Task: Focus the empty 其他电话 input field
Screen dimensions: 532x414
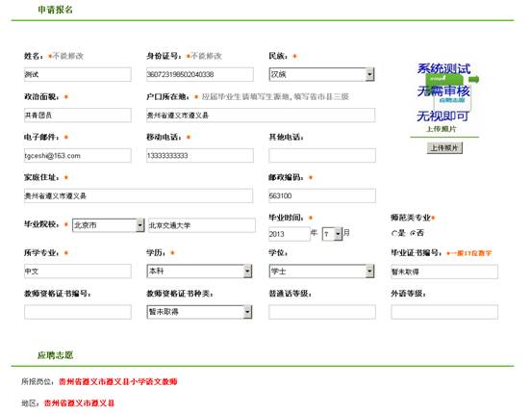Action: (322, 156)
